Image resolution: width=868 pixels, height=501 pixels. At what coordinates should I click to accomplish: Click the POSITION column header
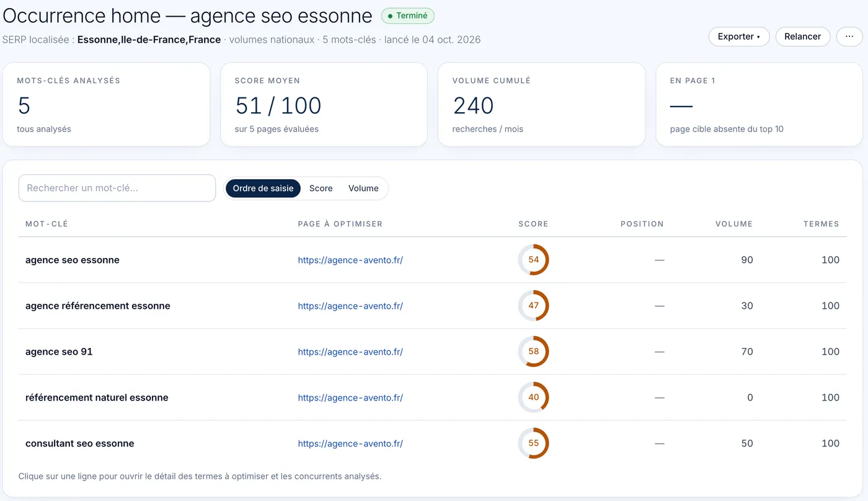[642, 224]
